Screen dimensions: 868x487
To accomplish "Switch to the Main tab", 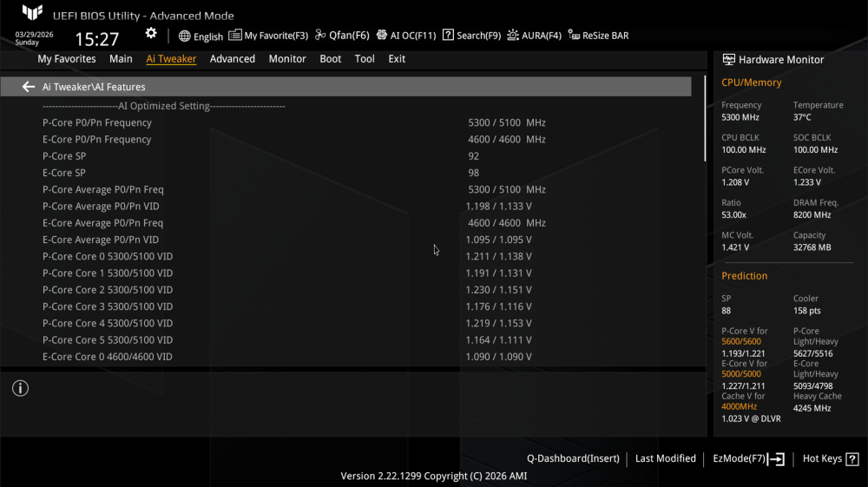I will (x=121, y=59).
